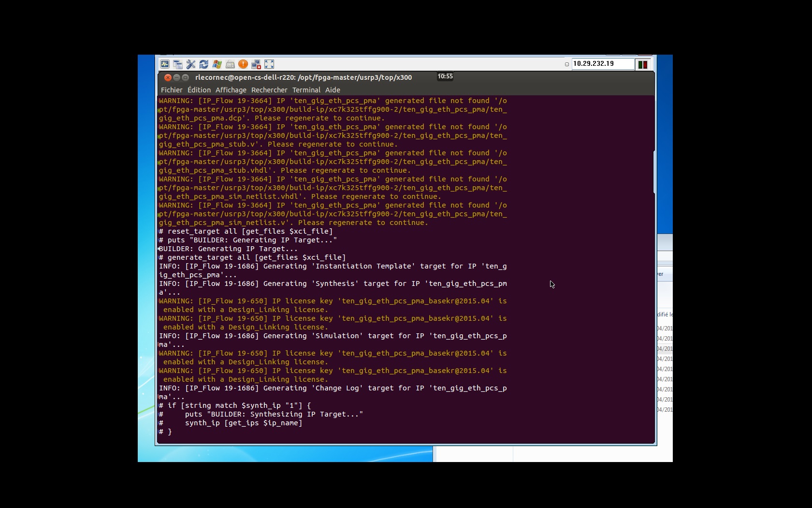Screen dimensions: 812x508
Task: Click the line mentioning 'gig_eth_pcs_pma_sim_netlist.vhdl'
Action: click(x=300, y=196)
